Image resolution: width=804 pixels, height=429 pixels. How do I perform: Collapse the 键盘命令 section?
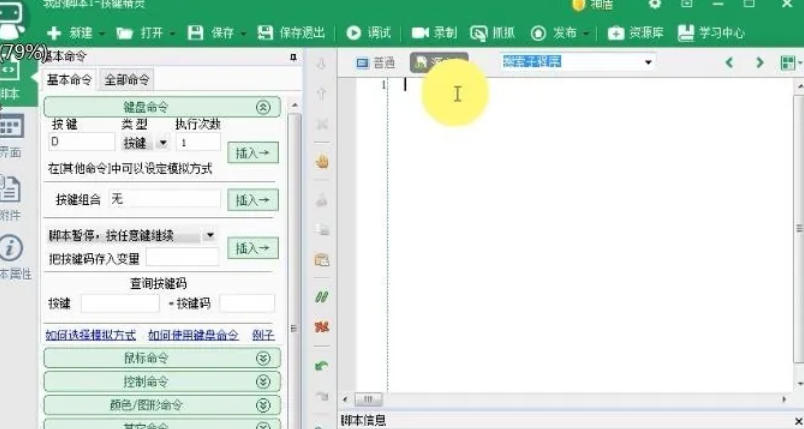263,107
